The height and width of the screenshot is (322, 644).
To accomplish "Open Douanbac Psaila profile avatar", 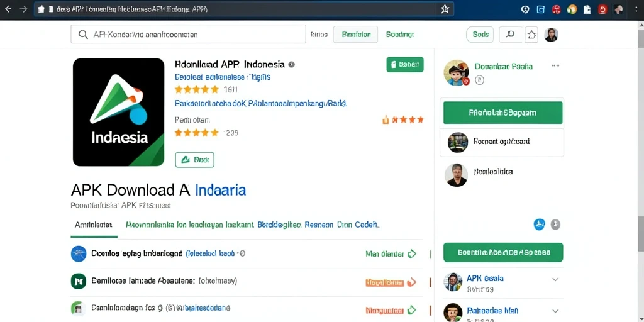I will click(457, 73).
